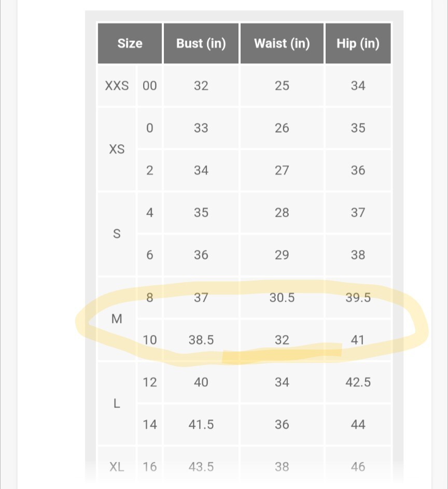
Task: Click the XXS size label
Action: click(117, 86)
